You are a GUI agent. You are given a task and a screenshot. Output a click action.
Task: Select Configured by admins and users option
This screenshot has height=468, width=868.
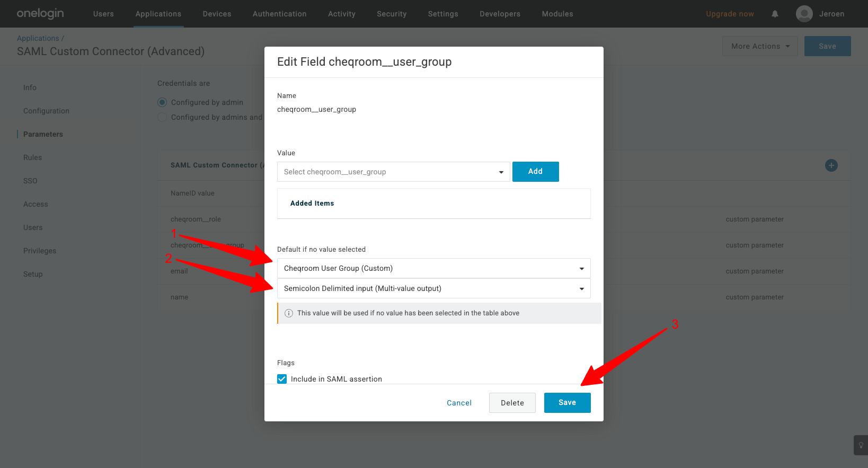click(162, 117)
